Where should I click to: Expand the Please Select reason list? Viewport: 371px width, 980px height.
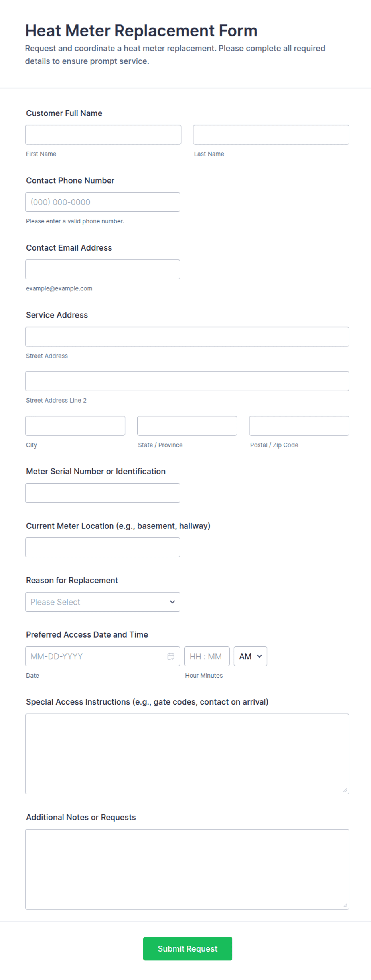[x=103, y=602]
